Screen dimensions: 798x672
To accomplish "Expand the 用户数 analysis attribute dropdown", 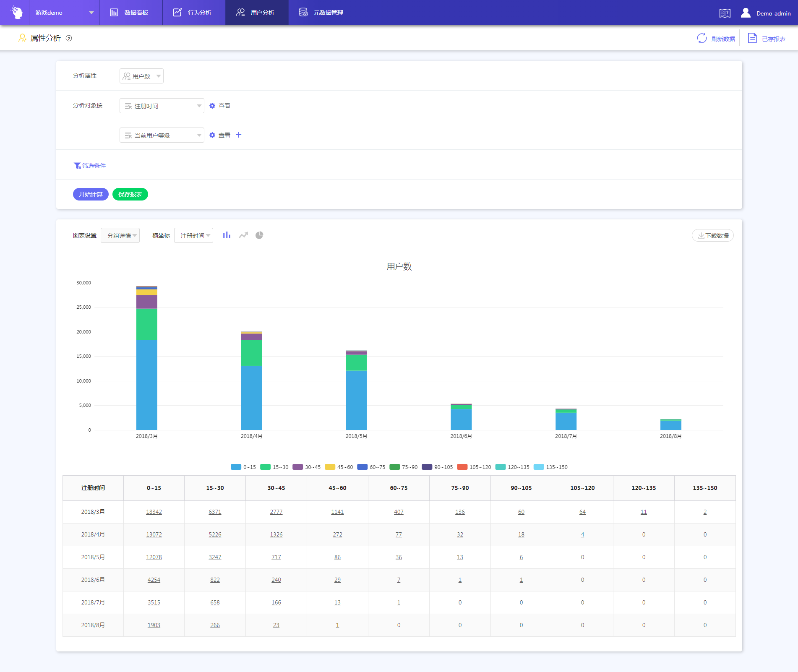I will (141, 76).
